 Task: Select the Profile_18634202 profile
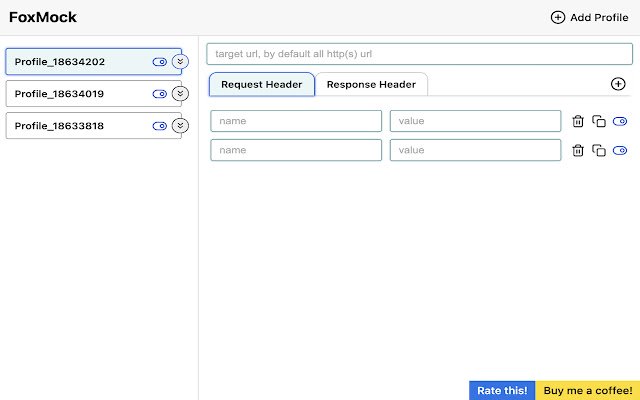[93, 62]
